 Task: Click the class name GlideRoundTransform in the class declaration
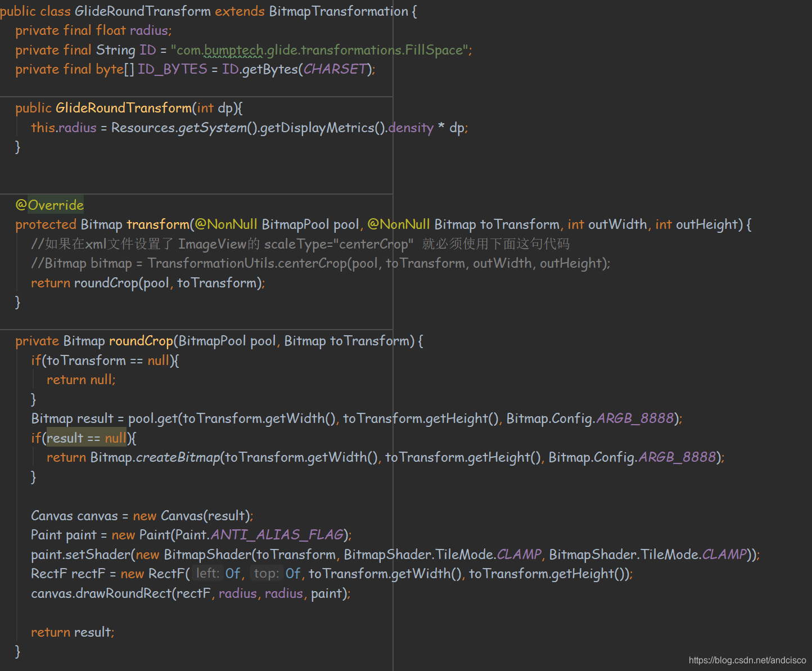(143, 11)
